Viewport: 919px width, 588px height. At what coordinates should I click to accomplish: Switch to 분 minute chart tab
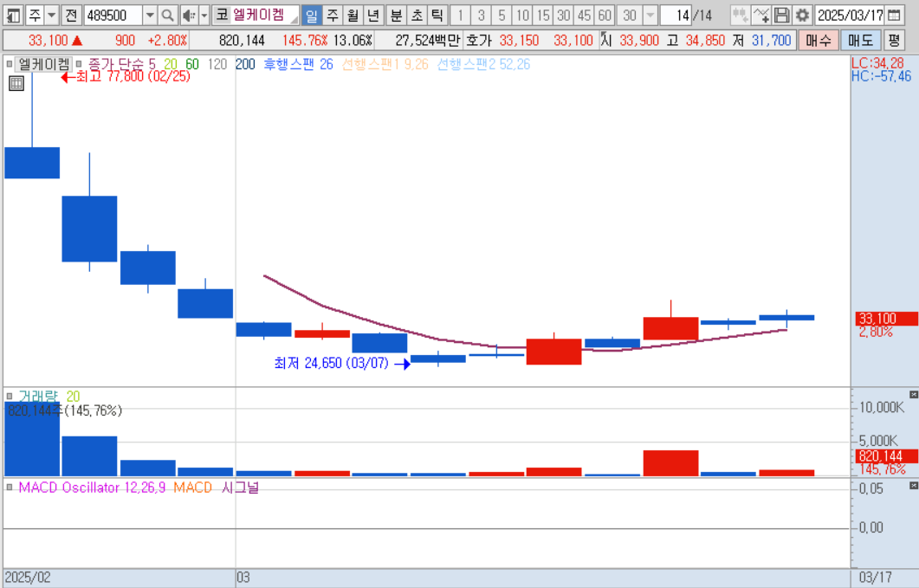point(396,16)
